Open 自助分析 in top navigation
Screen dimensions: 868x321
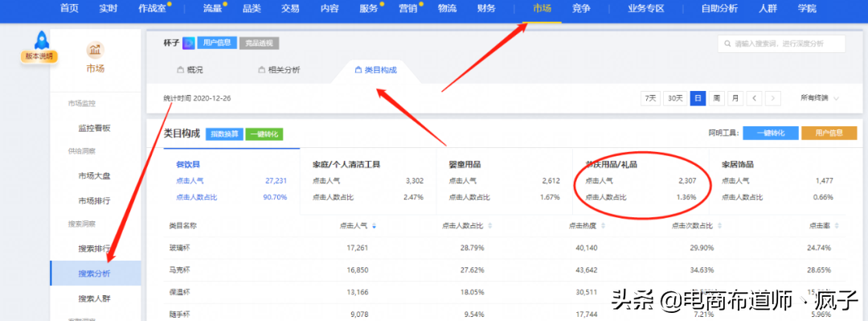pos(719,8)
